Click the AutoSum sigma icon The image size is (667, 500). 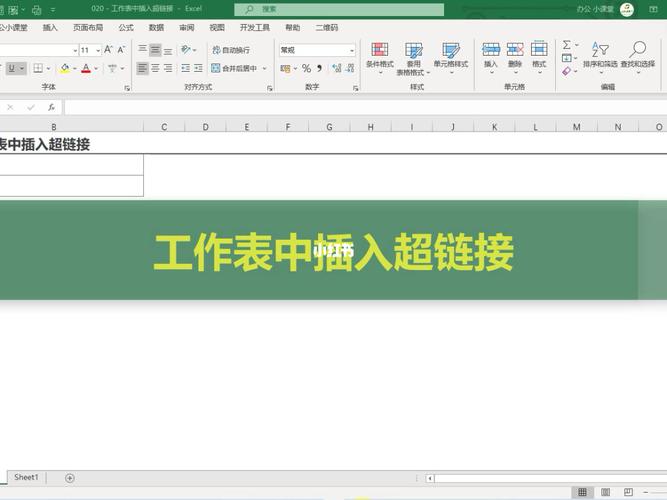point(567,45)
